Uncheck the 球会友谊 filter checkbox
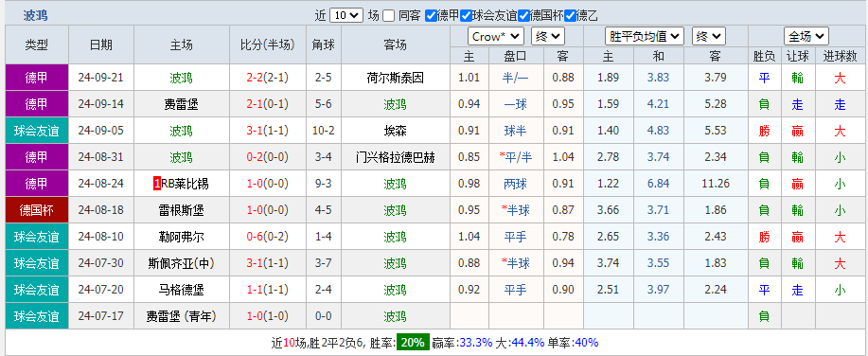 tap(466, 15)
